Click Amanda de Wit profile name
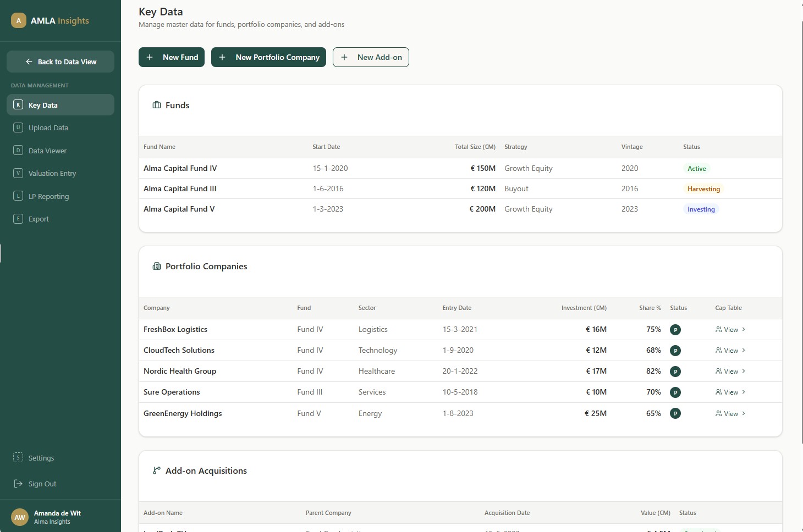This screenshot has height=532, width=803. (x=57, y=513)
